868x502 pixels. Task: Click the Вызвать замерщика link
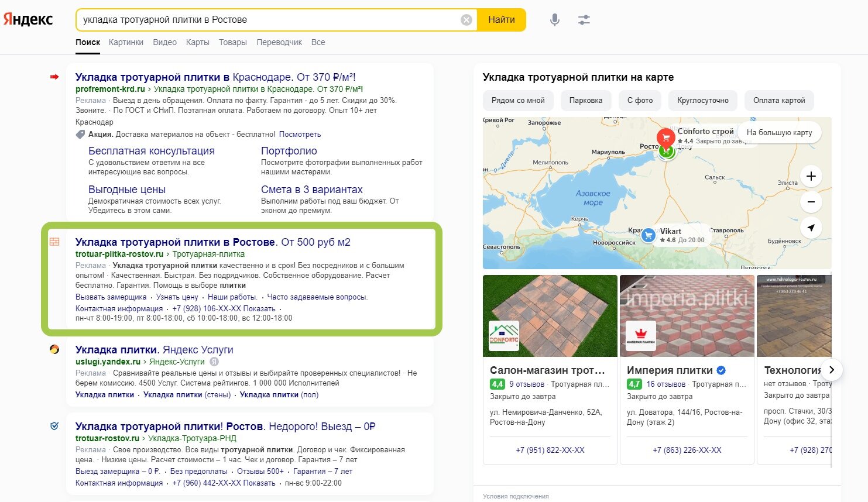point(111,297)
